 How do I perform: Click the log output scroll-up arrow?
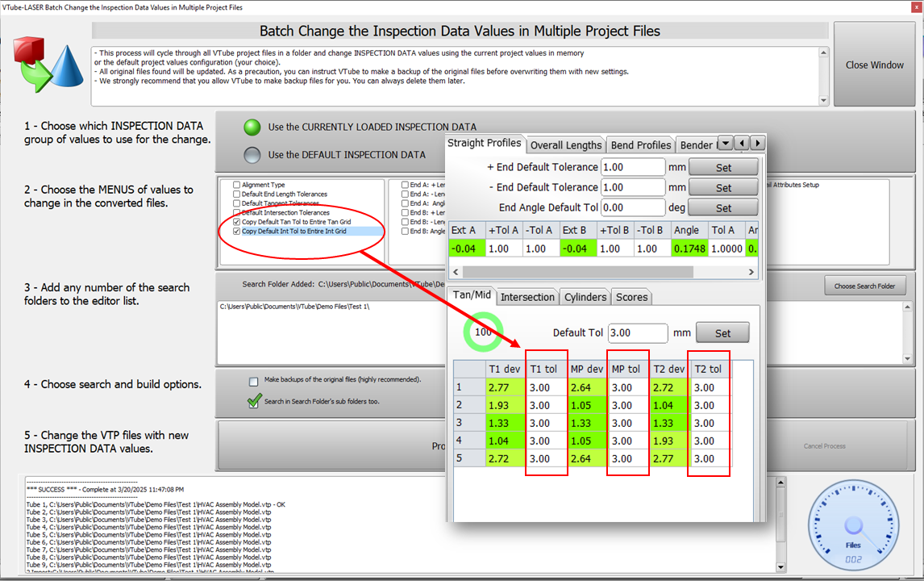click(x=780, y=483)
